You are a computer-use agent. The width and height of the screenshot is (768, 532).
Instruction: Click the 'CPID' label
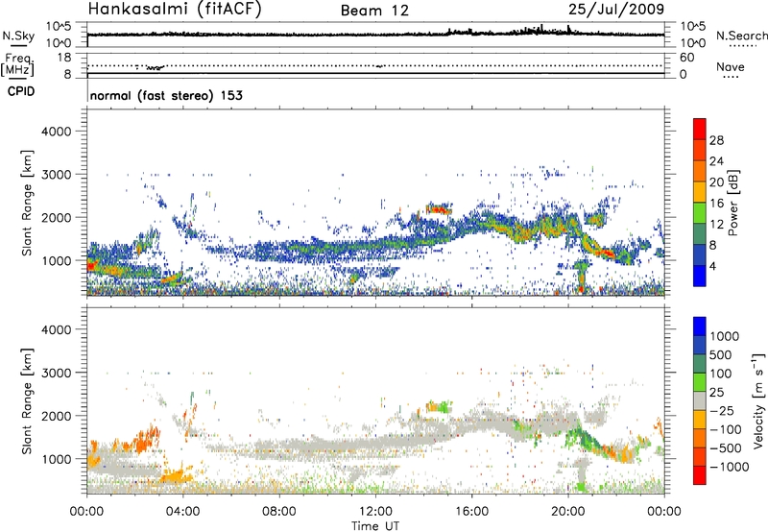coord(21,91)
